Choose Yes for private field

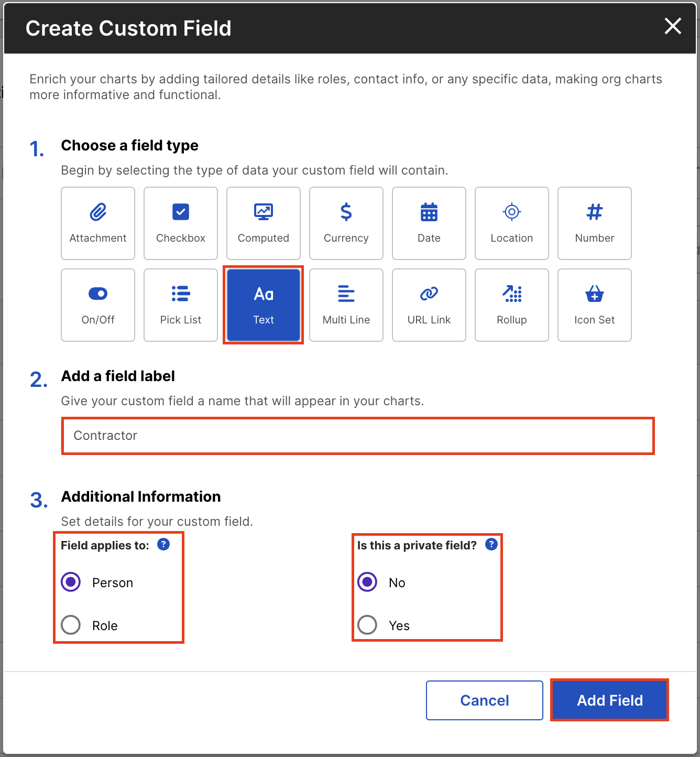367,625
